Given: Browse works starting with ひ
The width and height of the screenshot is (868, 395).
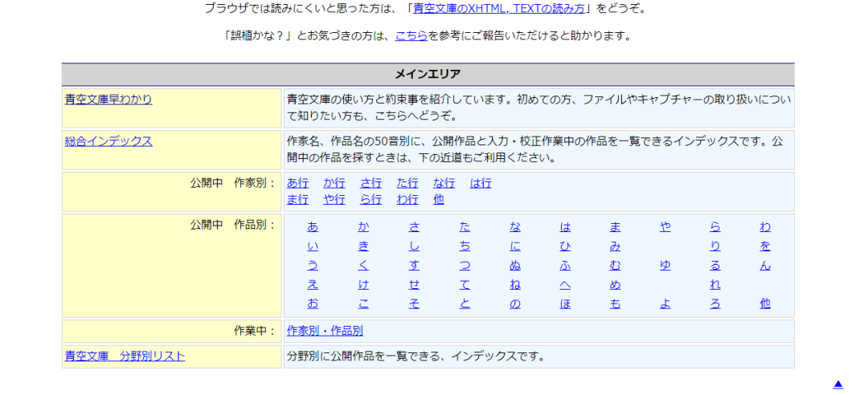Looking at the screenshot, I should click(565, 246).
